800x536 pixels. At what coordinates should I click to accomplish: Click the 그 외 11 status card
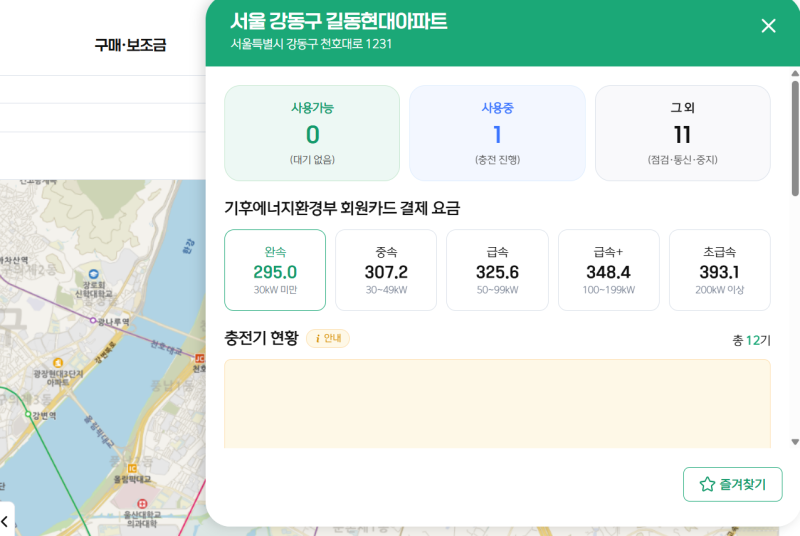[x=682, y=133]
